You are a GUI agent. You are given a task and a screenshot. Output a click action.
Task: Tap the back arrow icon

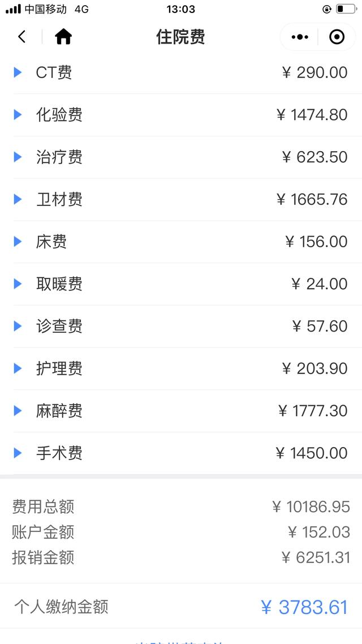[x=21, y=37]
